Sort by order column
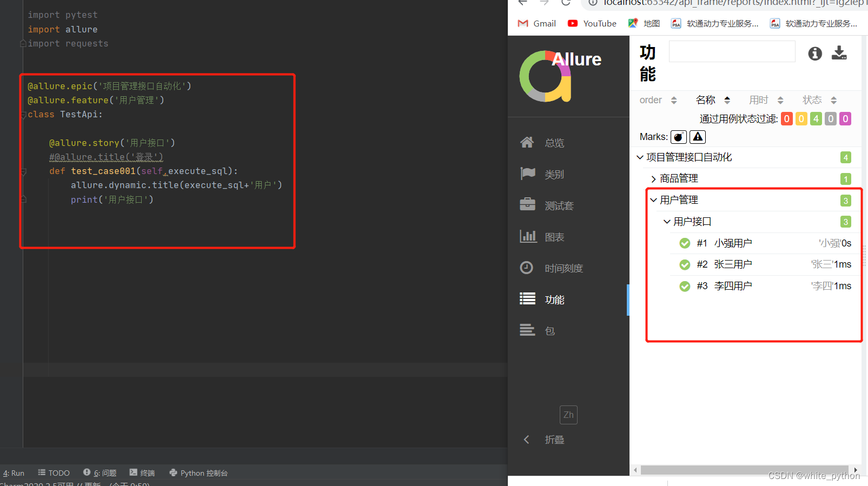This screenshot has width=868, height=486. (x=658, y=100)
